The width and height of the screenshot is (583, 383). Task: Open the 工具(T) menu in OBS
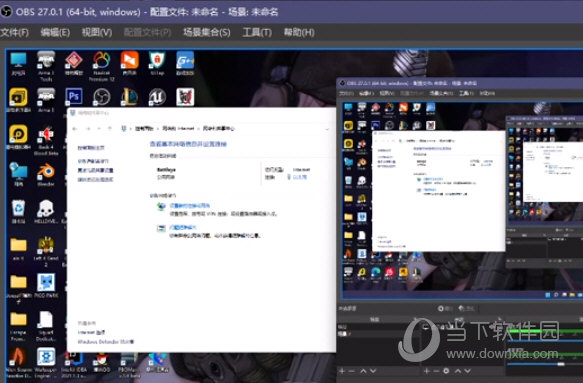coord(257,32)
